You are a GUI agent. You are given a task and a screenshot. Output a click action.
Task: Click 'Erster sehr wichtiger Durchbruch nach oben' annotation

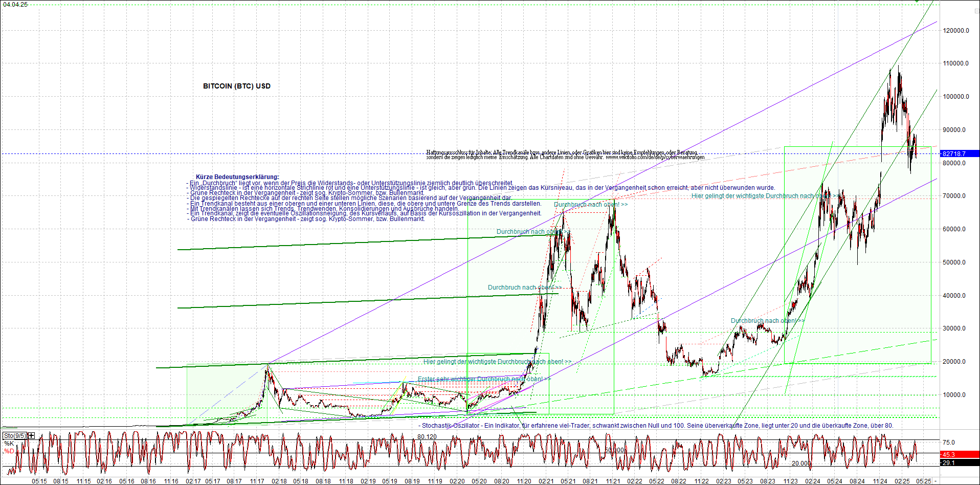coord(484,379)
